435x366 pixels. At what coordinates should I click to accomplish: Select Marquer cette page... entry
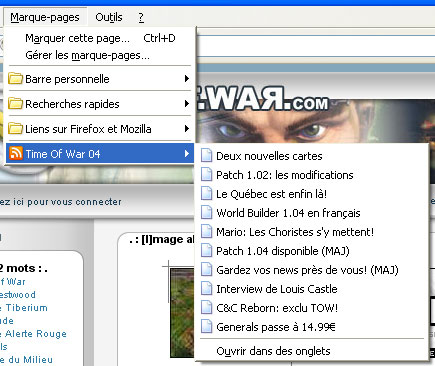click(x=100, y=38)
